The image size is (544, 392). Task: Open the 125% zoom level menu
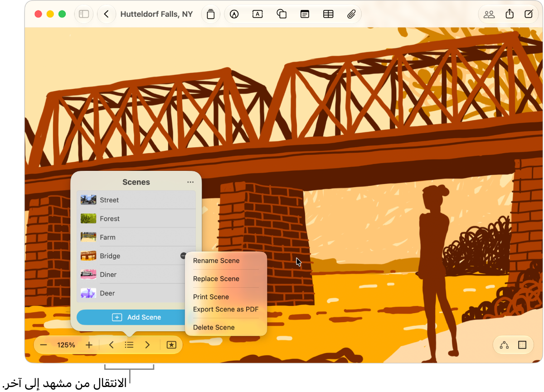tap(66, 345)
